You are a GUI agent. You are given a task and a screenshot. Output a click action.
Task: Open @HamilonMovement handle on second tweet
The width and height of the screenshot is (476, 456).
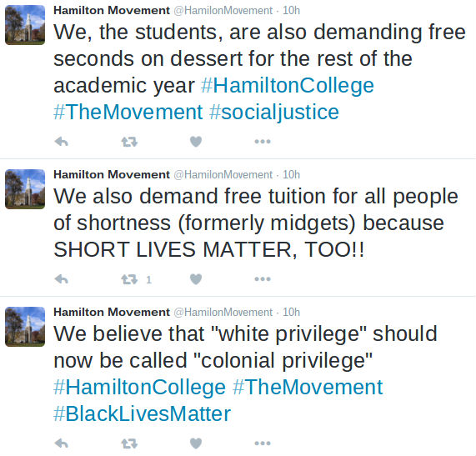(223, 175)
